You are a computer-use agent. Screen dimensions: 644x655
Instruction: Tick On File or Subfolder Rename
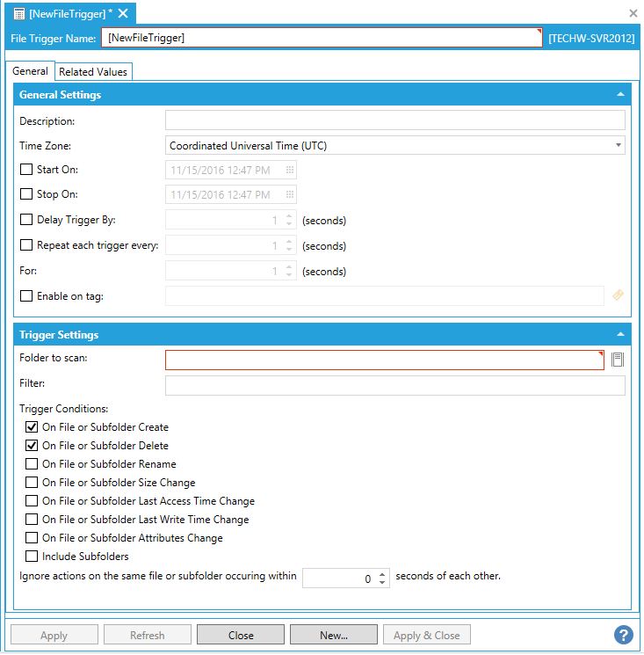point(32,464)
